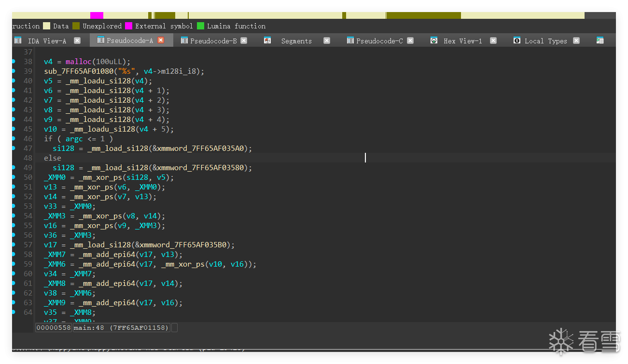The image size is (628, 364).
Task: Toggle breakpoint dot on line 64
Action: click(x=14, y=312)
